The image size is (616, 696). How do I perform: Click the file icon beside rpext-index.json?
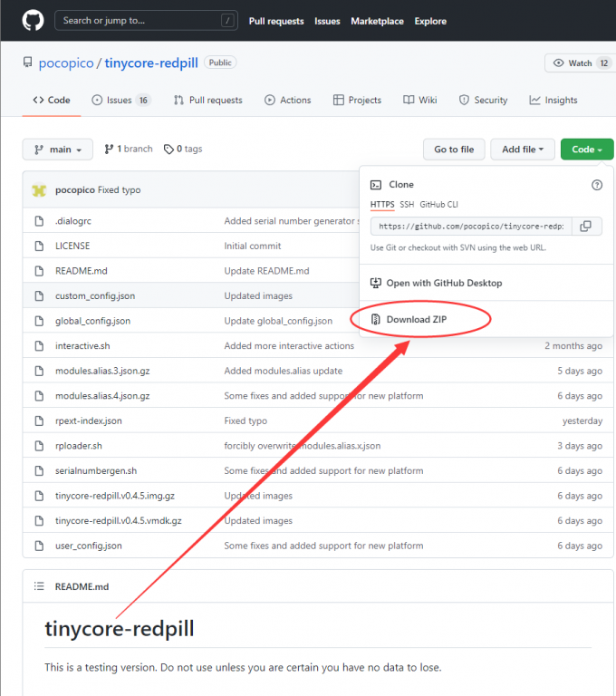point(39,420)
